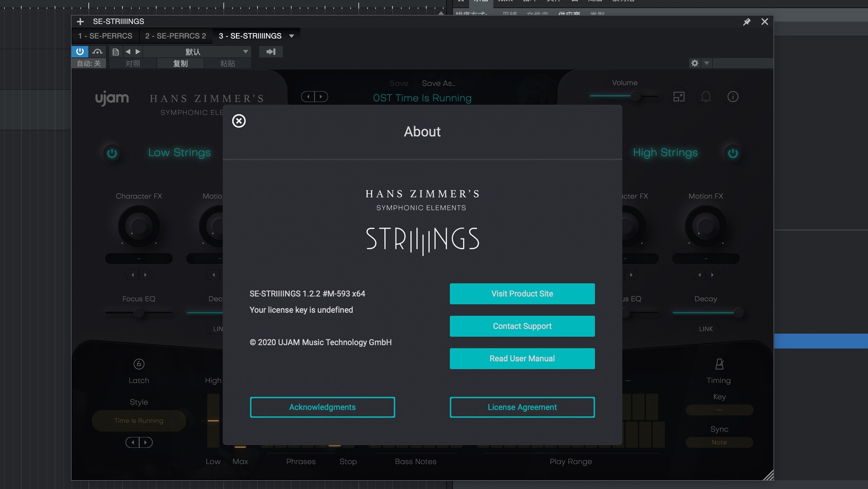Open the Time Is Running style selector
The width and height of the screenshot is (868, 489).
tap(139, 421)
